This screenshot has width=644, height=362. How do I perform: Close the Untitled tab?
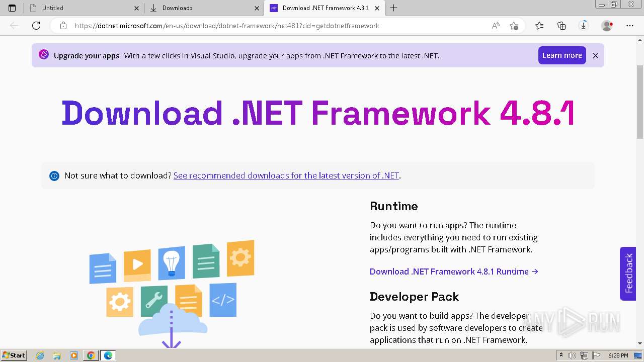click(136, 8)
